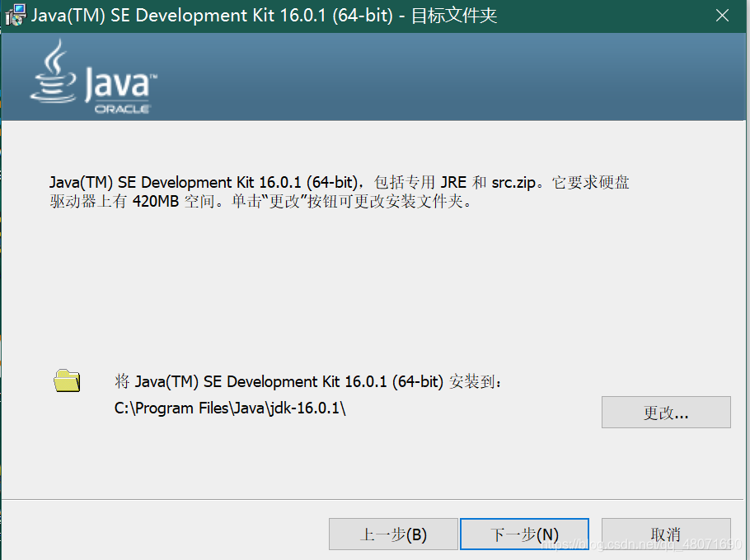Click the 更改... button to change install folder

click(x=666, y=412)
